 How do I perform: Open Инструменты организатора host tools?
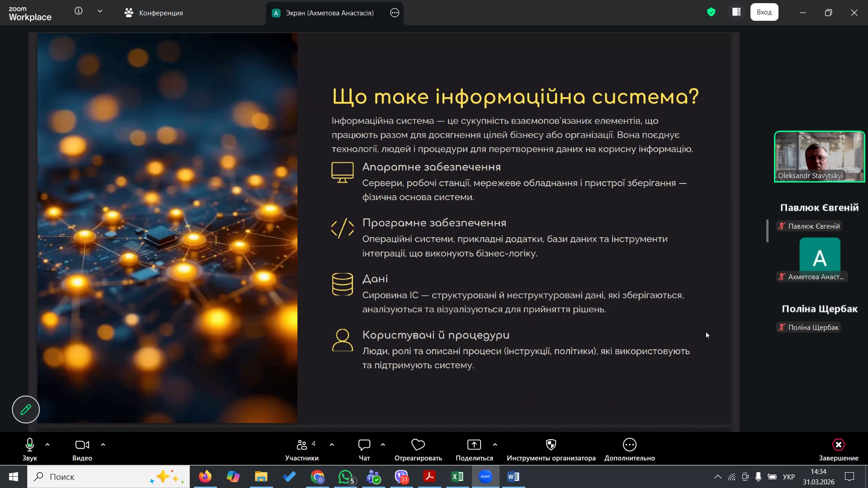(551, 445)
